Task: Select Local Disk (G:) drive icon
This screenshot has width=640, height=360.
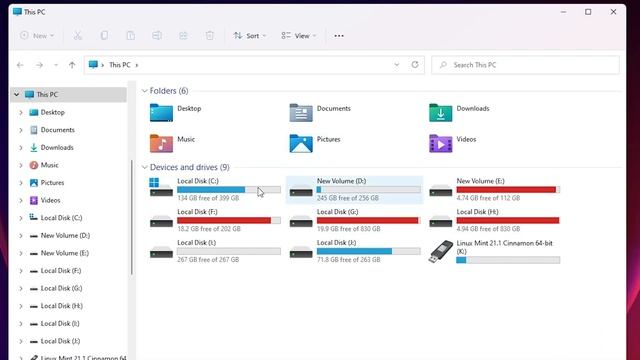Action: (301, 221)
